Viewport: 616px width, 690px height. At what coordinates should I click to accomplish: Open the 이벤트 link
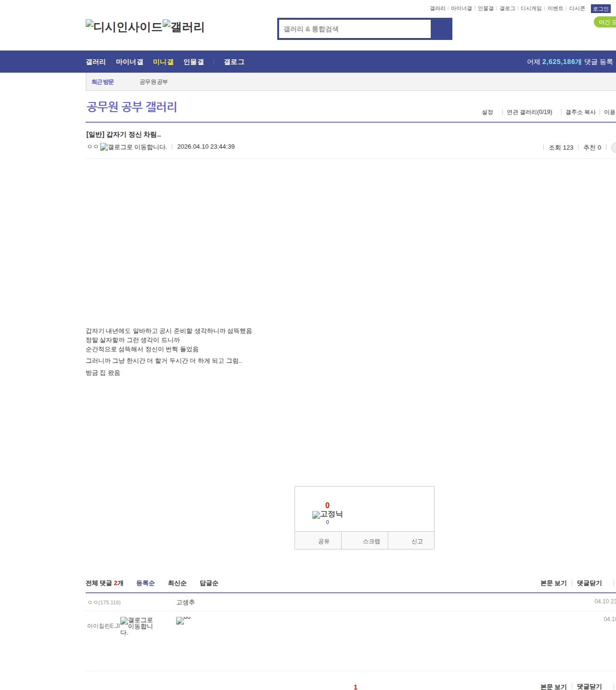pyautogui.click(x=555, y=9)
